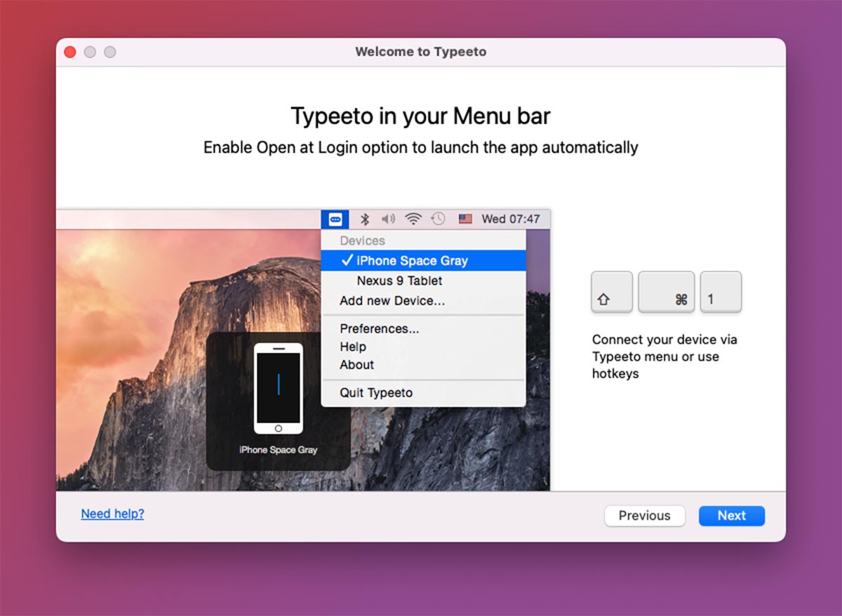Click the Time Machine clock icon
This screenshot has height=616, width=842.
438,219
